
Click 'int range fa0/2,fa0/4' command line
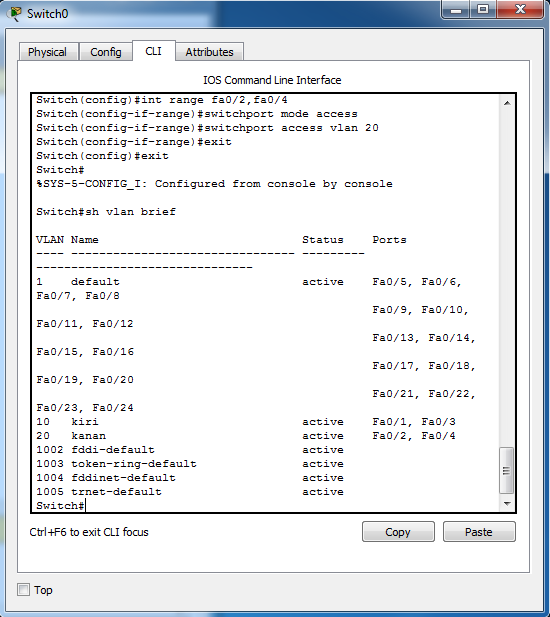pos(162,100)
